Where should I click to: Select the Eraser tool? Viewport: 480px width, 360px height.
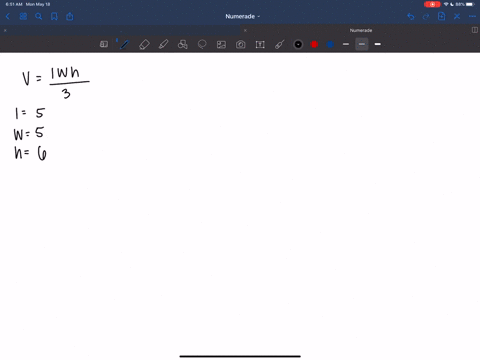pyautogui.click(x=144, y=44)
